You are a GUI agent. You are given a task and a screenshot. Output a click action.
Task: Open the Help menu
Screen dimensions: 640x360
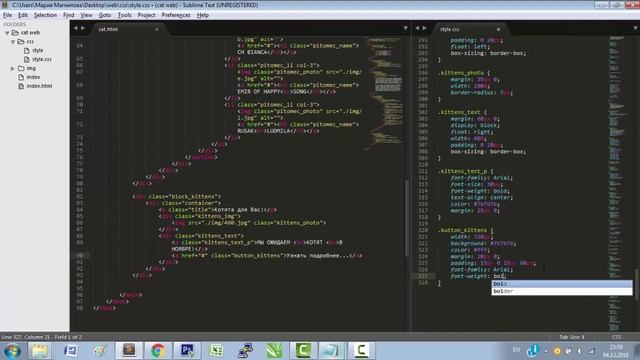pyautogui.click(x=203, y=15)
